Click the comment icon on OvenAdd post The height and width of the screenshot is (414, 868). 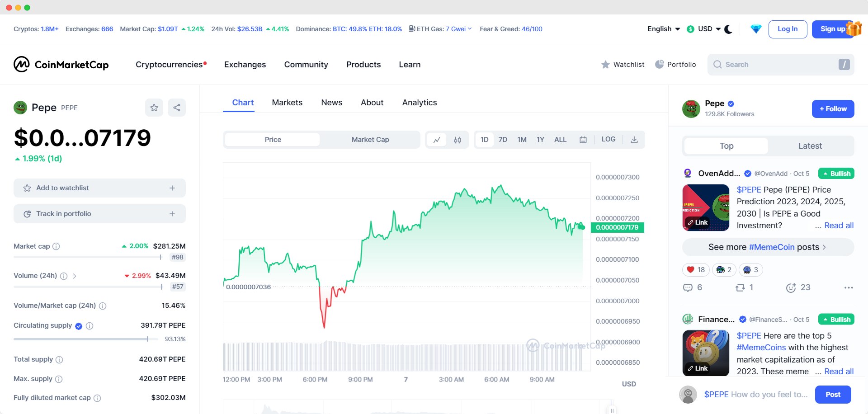688,287
